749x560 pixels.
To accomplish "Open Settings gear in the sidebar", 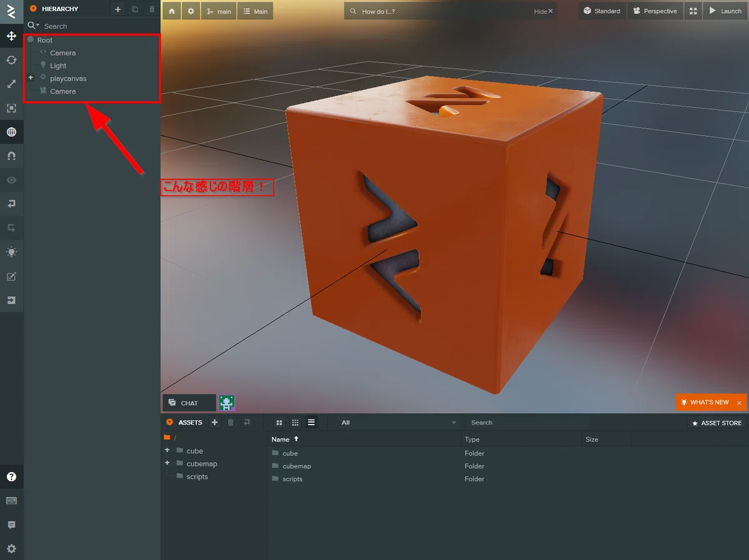I will [x=11, y=549].
